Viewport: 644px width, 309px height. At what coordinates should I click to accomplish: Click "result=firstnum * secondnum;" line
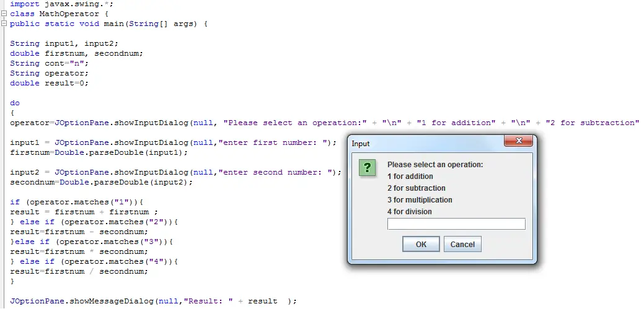[x=79, y=251]
